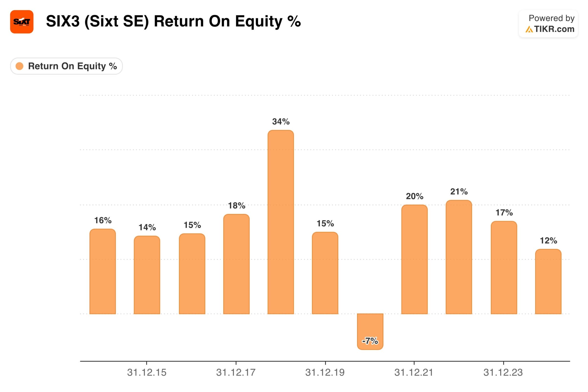Select the bar labeled 18%

(x=236, y=264)
